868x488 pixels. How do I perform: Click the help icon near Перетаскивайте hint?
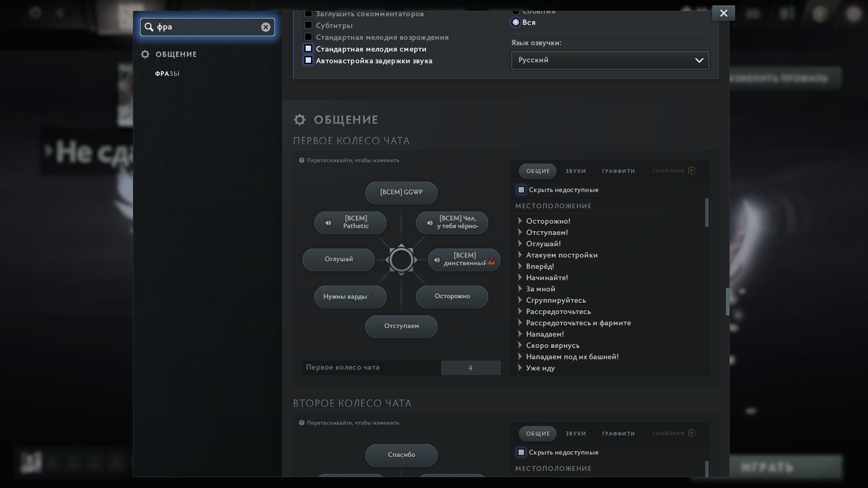click(302, 160)
